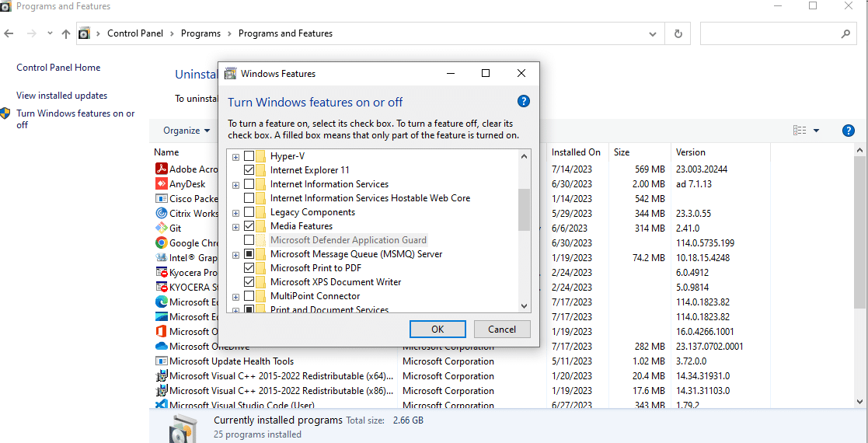
Task: Uncheck the Media Features checkbox
Action: click(x=249, y=226)
